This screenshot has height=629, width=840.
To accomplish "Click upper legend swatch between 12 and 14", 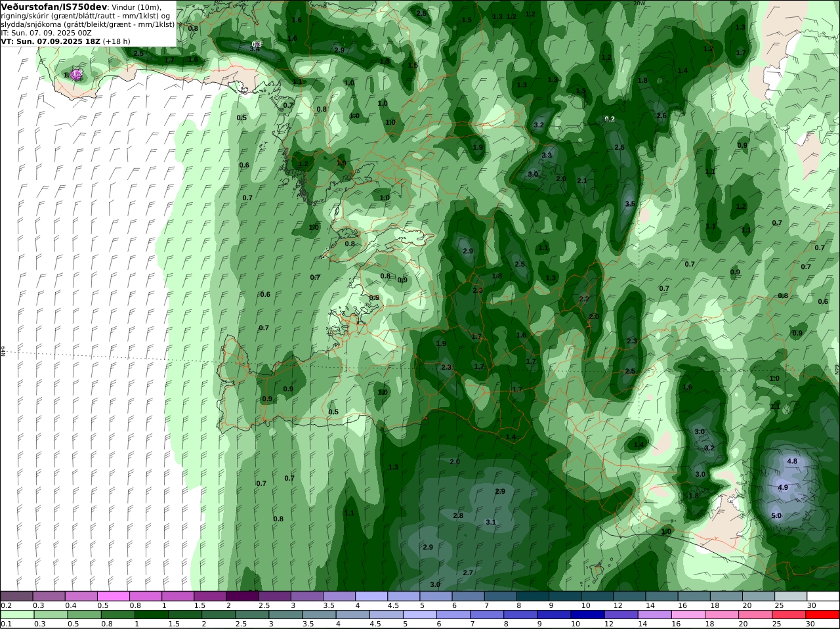I will pos(629,596).
